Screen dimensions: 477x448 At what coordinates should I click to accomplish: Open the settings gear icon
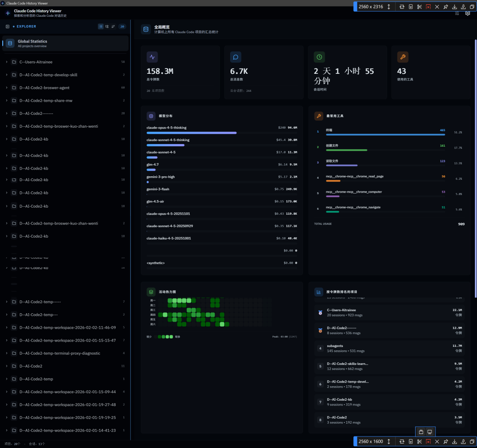[x=468, y=13]
